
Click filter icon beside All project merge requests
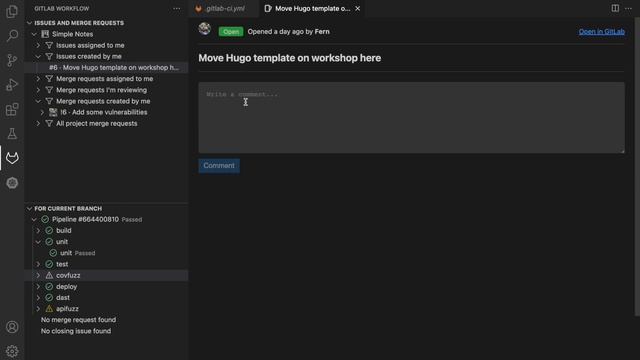pos(49,123)
